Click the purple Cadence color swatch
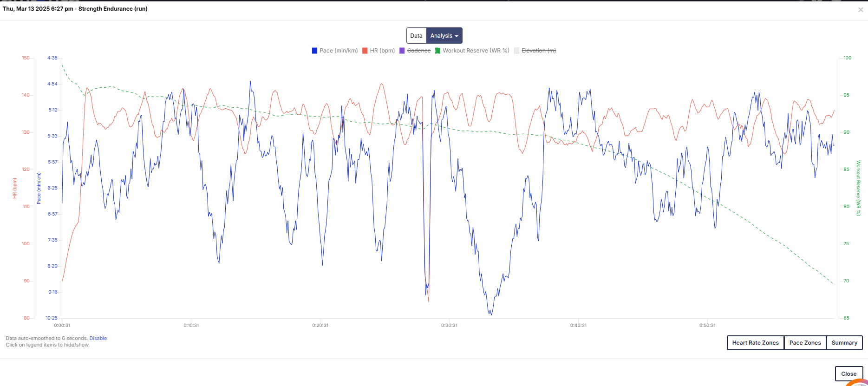The height and width of the screenshot is (386, 868). [x=402, y=51]
